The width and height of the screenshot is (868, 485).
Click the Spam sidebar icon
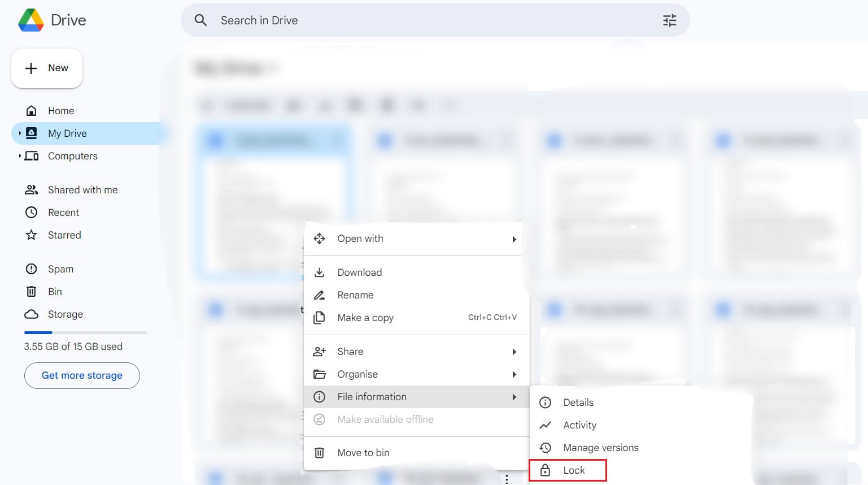[31, 269]
